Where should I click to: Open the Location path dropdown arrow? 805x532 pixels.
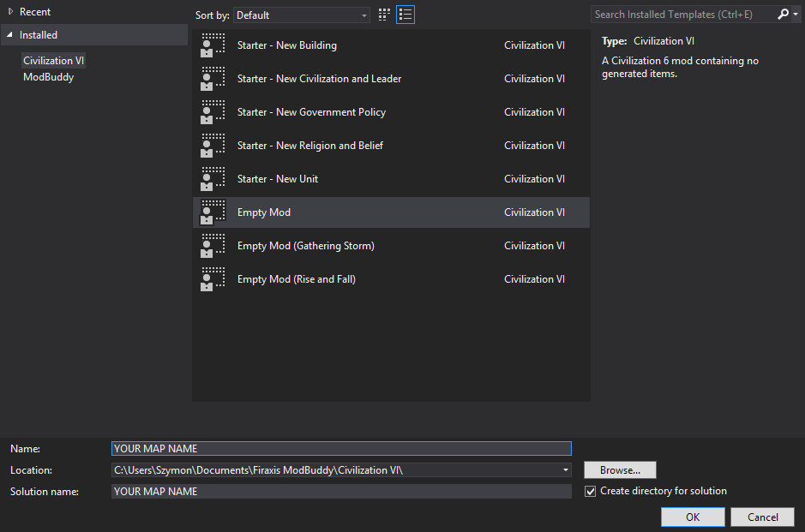(565, 470)
